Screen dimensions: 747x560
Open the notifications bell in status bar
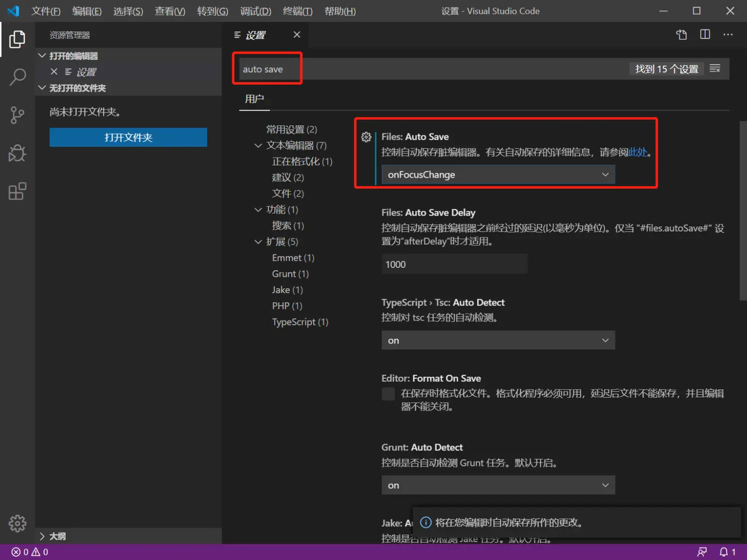coord(727,552)
